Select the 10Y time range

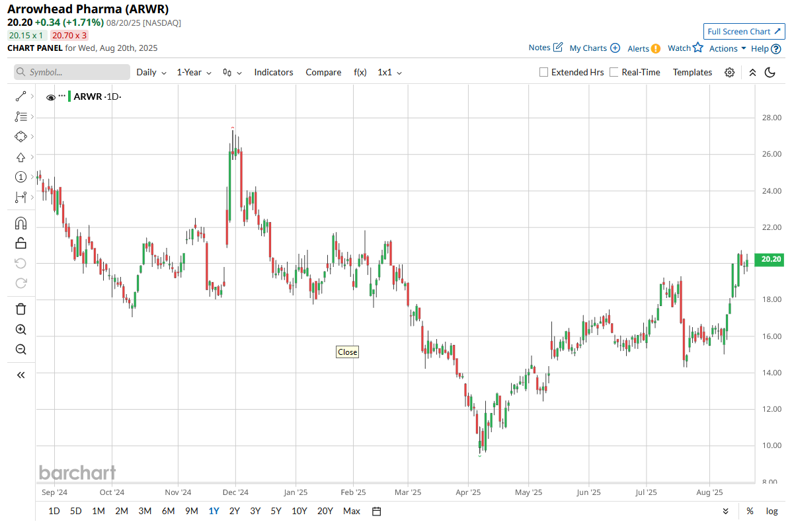299,511
